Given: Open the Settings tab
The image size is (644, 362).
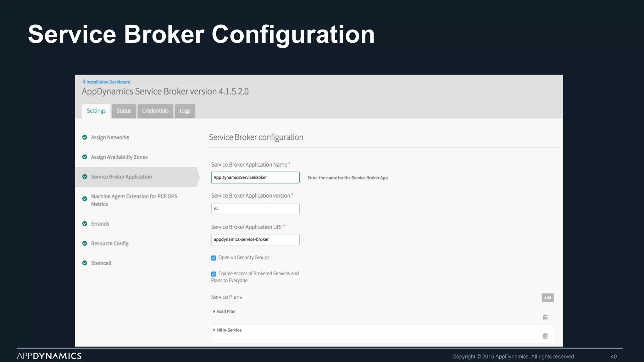Looking at the screenshot, I should click(x=96, y=111).
